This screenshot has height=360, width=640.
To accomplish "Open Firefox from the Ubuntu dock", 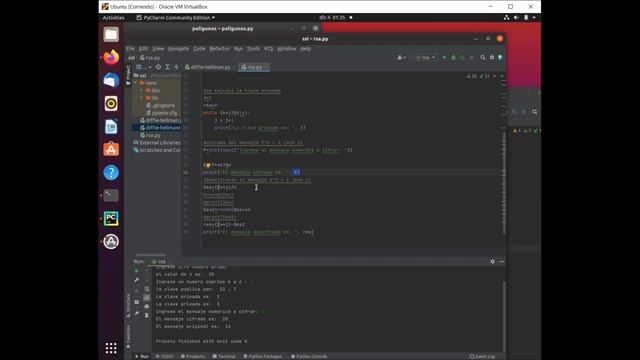I will [111, 58].
